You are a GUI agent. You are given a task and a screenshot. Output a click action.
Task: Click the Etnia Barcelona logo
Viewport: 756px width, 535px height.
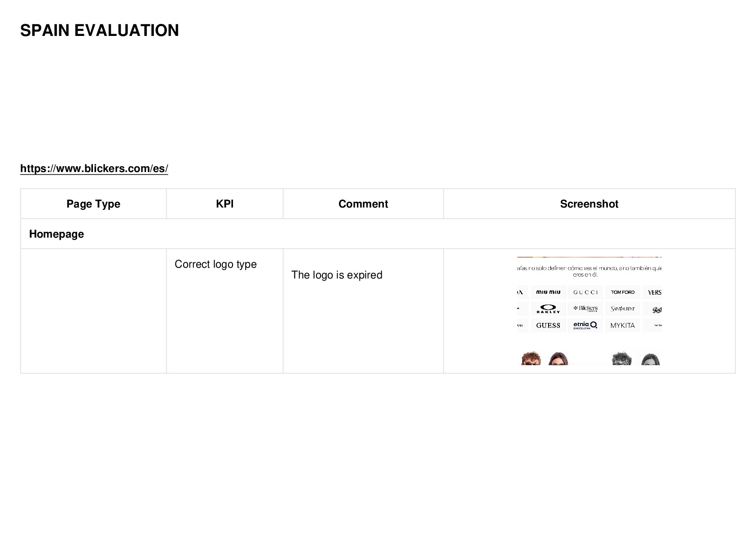pyautogui.click(x=585, y=325)
